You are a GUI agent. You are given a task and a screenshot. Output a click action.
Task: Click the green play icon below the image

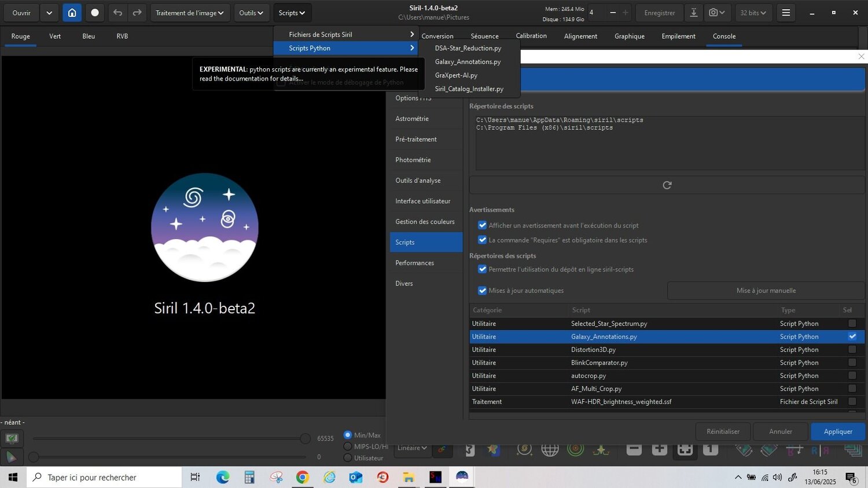[12, 457]
